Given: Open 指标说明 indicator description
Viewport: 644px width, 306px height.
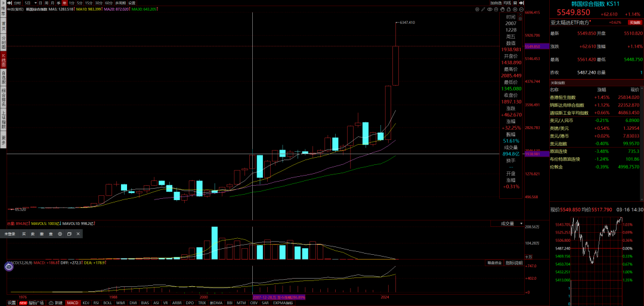Looking at the screenshot, I should click(514, 263).
